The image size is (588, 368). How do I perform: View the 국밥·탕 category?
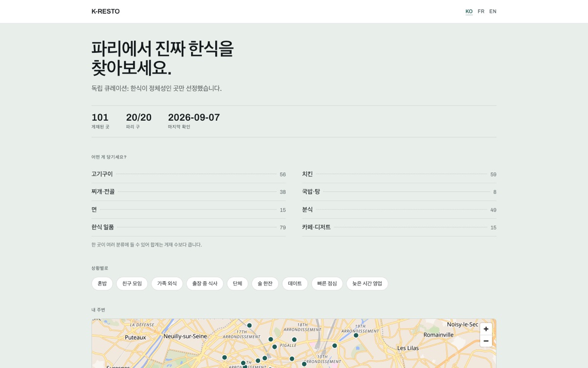[x=399, y=192]
